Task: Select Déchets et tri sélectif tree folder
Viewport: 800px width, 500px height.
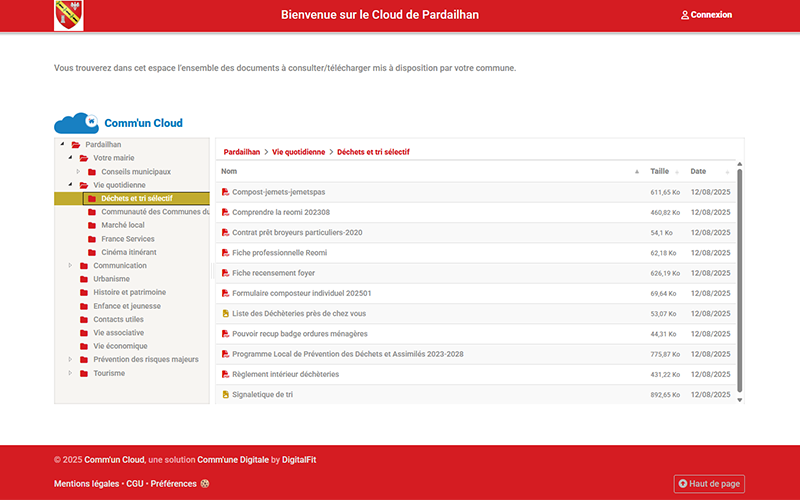Action: pyautogui.click(x=137, y=198)
